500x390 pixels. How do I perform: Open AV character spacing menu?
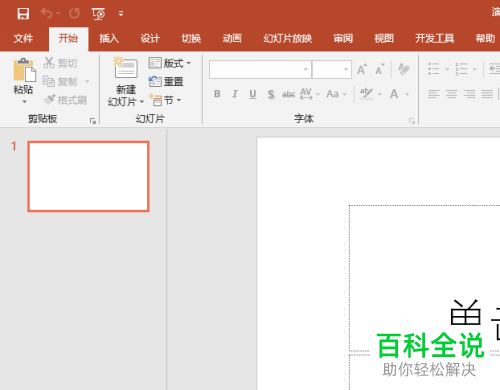click(310, 94)
